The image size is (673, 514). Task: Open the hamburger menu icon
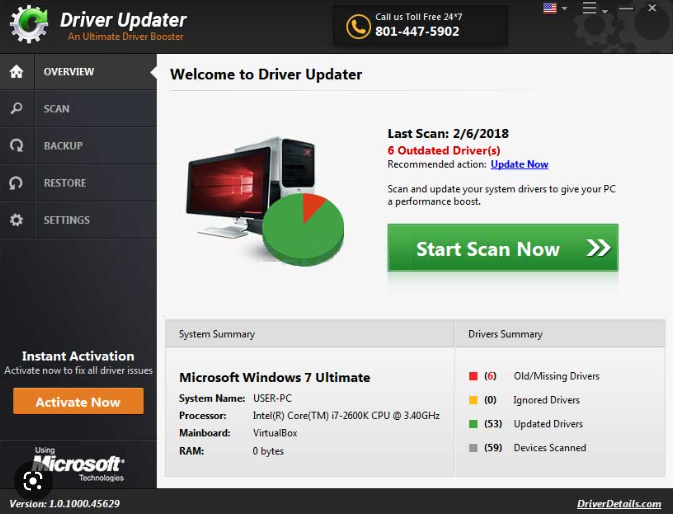(589, 8)
